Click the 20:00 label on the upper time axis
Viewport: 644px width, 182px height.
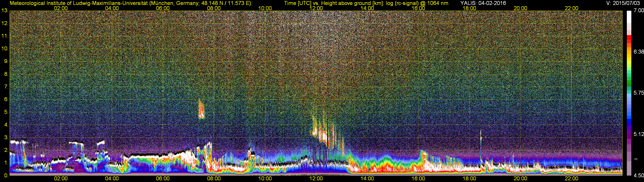(x=521, y=8)
